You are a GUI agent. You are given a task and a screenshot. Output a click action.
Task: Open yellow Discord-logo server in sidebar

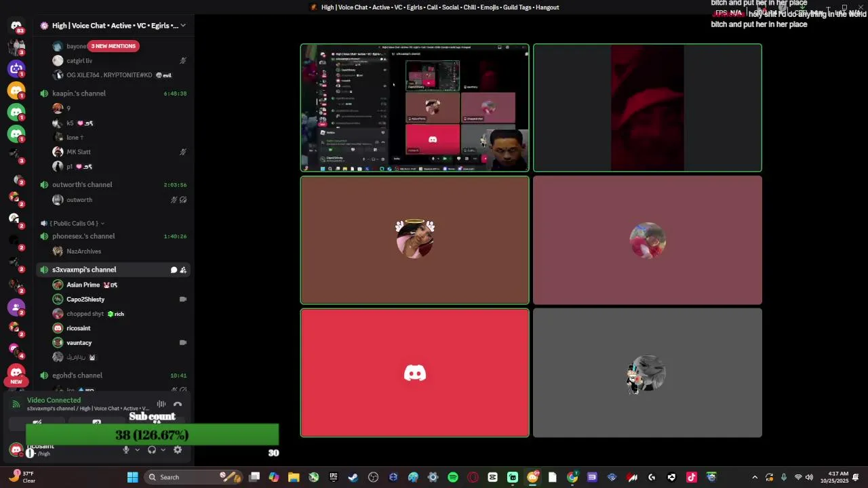coord(16,90)
